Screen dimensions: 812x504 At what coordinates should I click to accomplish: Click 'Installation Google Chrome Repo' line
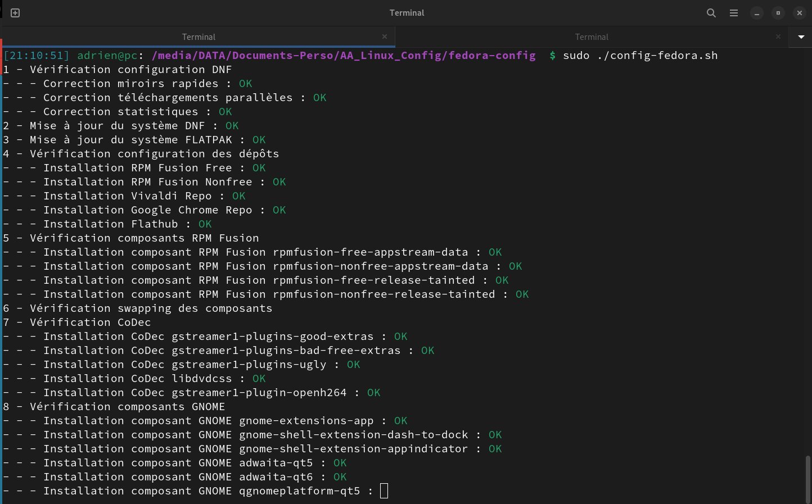point(145,210)
